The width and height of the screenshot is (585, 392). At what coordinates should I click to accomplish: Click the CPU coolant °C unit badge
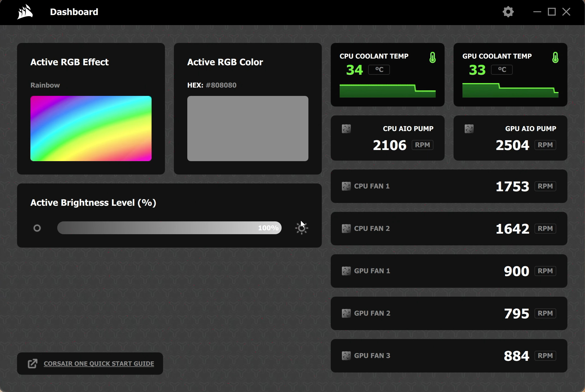click(x=379, y=70)
